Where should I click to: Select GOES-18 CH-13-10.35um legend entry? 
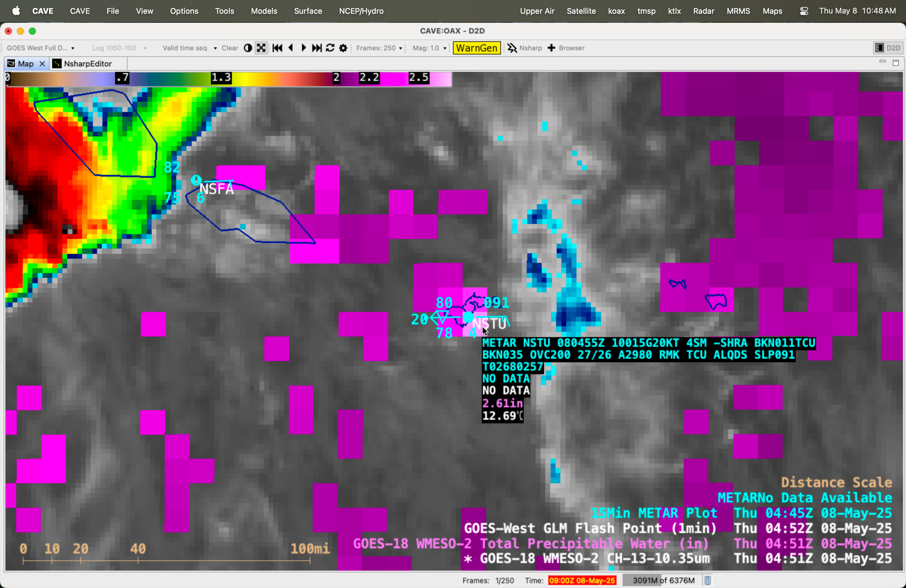[678, 558]
